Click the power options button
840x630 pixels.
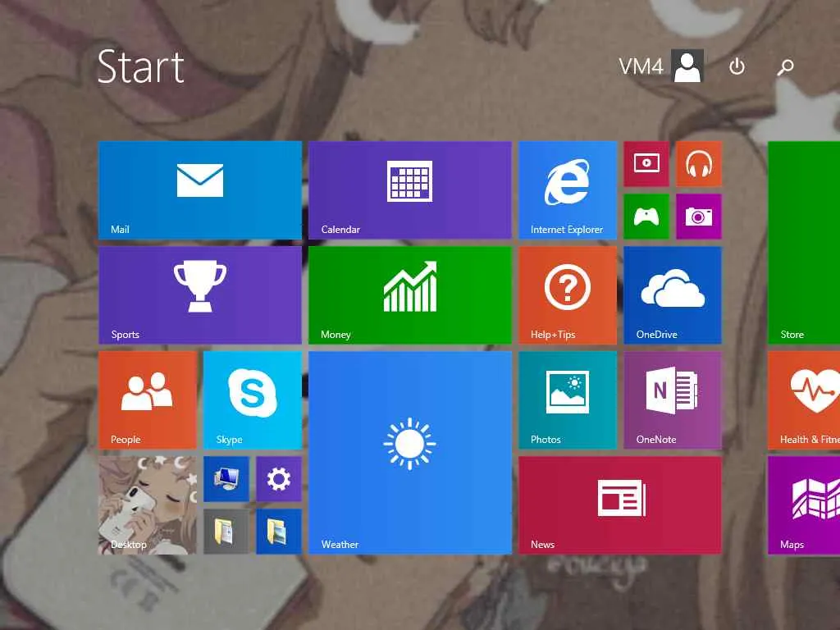[x=737, y=66]
